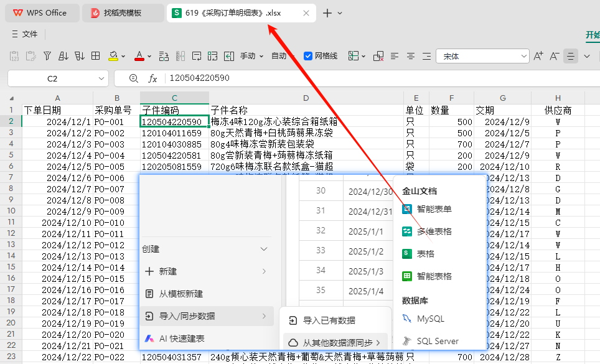This screenshot has height=364, width=600.
Task: Click cell 120104011659
Action: pos(174,133)
